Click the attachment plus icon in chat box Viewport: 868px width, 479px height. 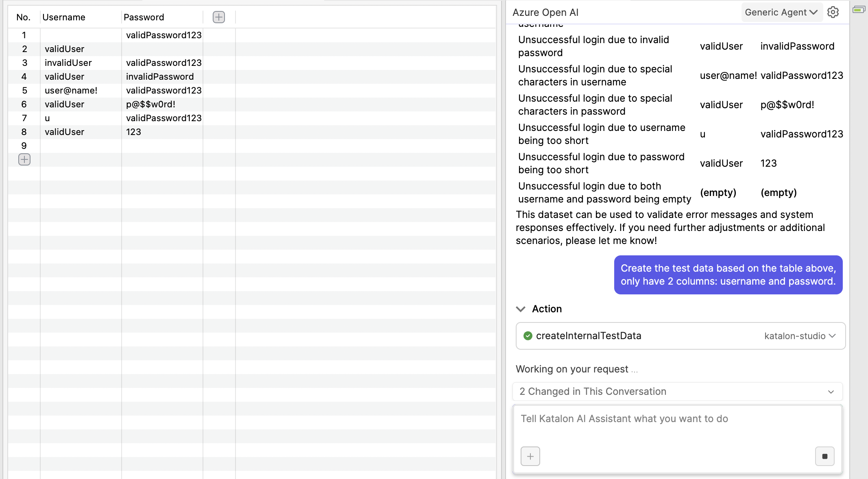pyautogui.click(x=530, y=456)
